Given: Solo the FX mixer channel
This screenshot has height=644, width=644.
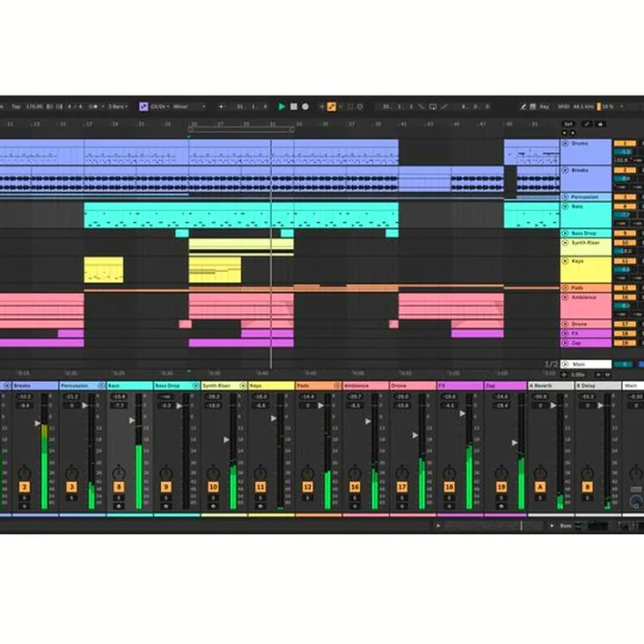Looking at the screenshot, I should (449, 498).
